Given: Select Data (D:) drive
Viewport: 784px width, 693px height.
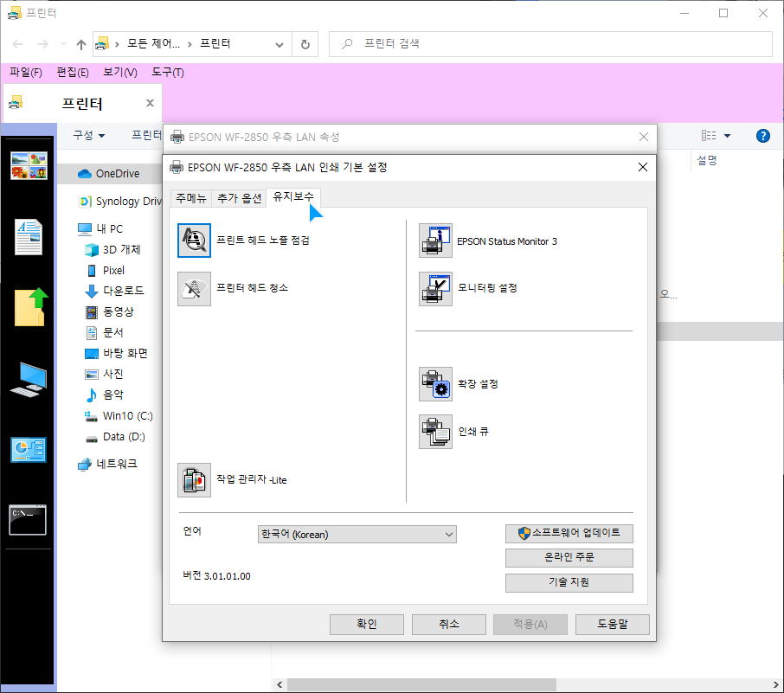Looking at the screenshot, I should click(x=115, y=437).
